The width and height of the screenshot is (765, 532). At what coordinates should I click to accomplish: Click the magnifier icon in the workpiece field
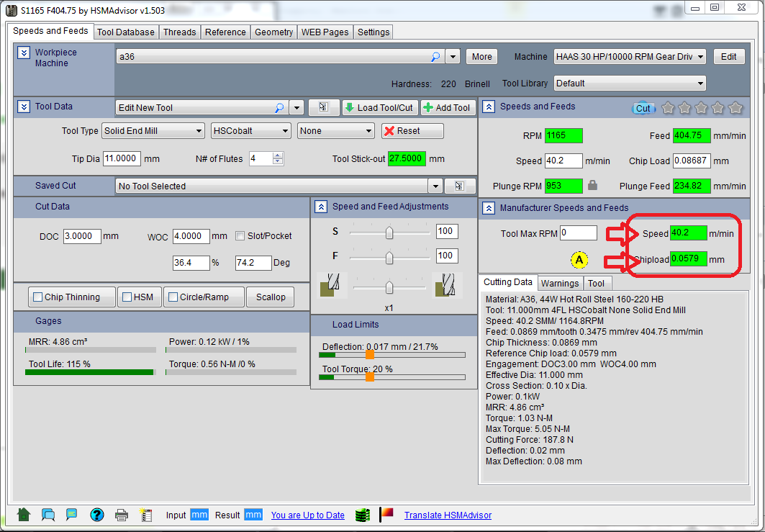(x=435, y=57)
